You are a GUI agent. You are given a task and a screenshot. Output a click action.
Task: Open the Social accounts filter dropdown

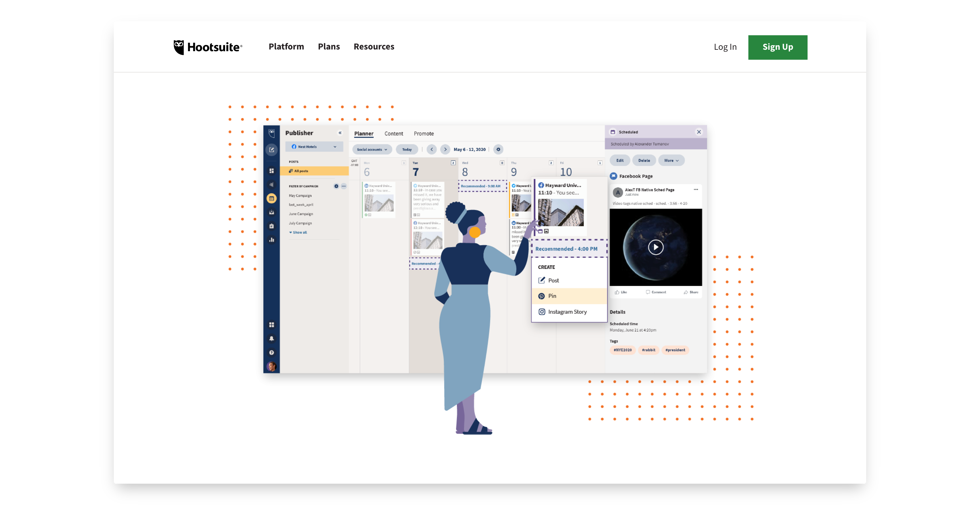[x=372, y=150]
